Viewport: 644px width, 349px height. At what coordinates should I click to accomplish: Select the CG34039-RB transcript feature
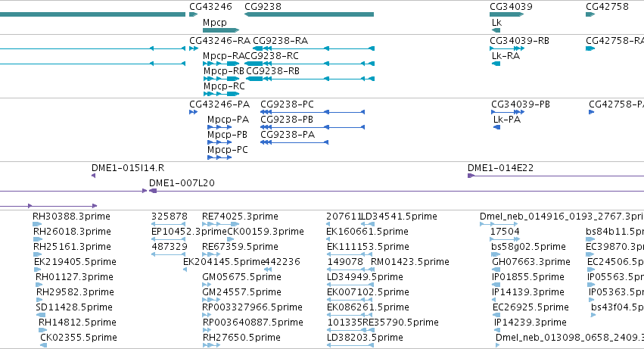(x=507, y=48)
